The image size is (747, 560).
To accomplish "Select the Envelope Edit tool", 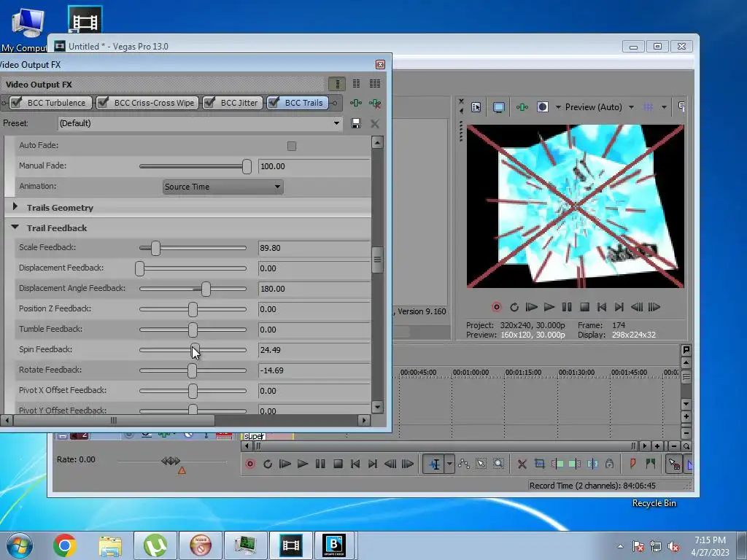I will pyautogui.click(x=463, y=464).
